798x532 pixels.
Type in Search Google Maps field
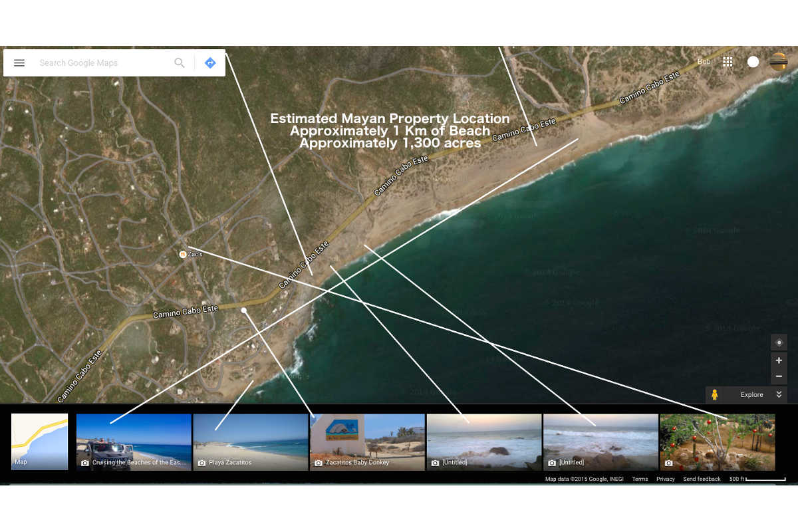pos(100,63)
